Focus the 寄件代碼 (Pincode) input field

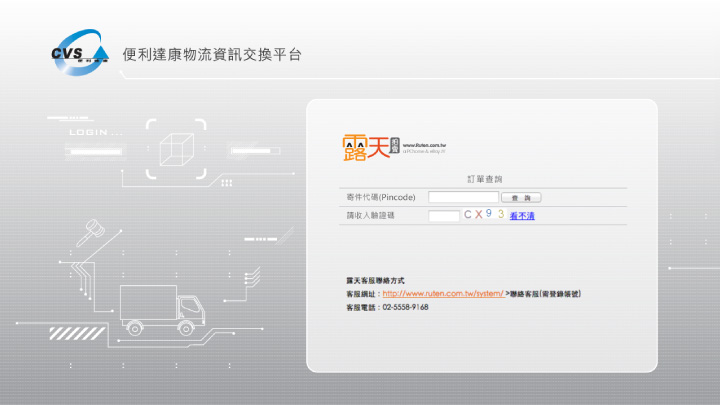click(463, 198)
